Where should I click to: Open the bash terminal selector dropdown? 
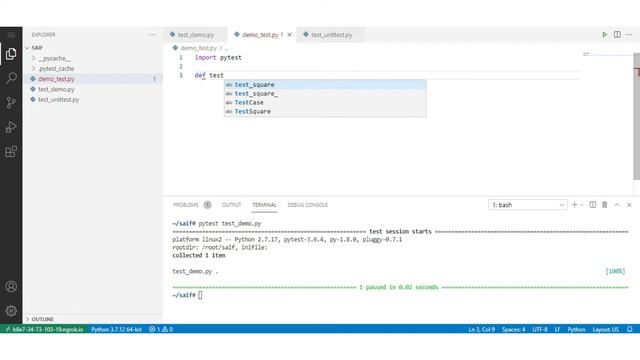click(x=527, y=205)
